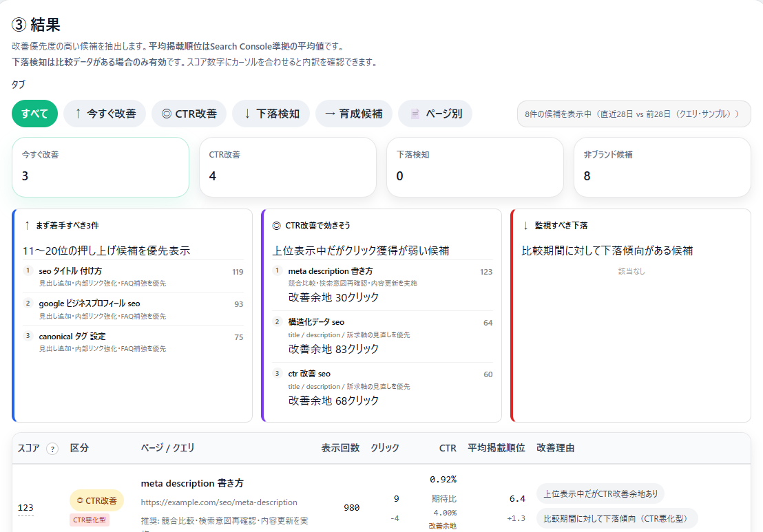
Task: Click the 平均掲載順位 column header
Action: [497, 448]
